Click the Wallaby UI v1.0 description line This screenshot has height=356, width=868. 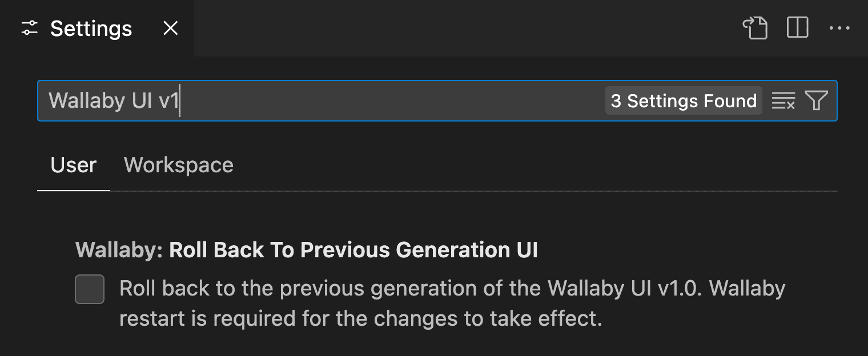452,289
